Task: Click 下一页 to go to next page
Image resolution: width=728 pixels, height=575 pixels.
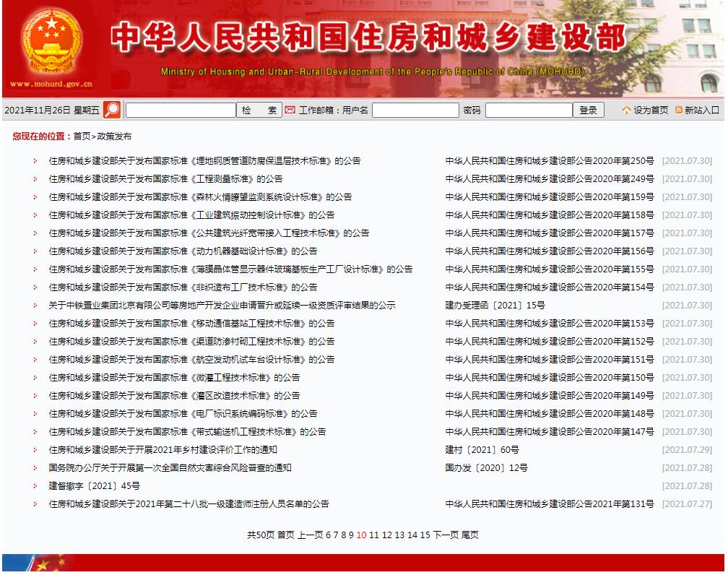Action: pyautogui.click(x=446, y=535)
